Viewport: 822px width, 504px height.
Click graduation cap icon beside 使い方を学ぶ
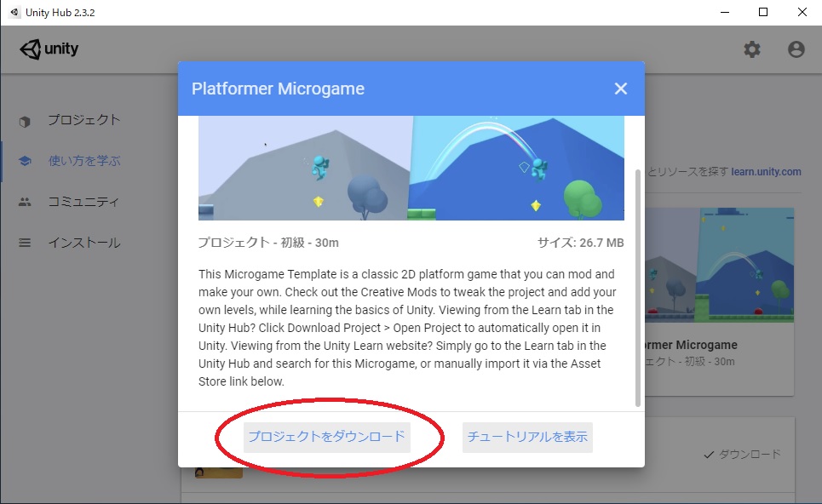click(x=25, y=161)
